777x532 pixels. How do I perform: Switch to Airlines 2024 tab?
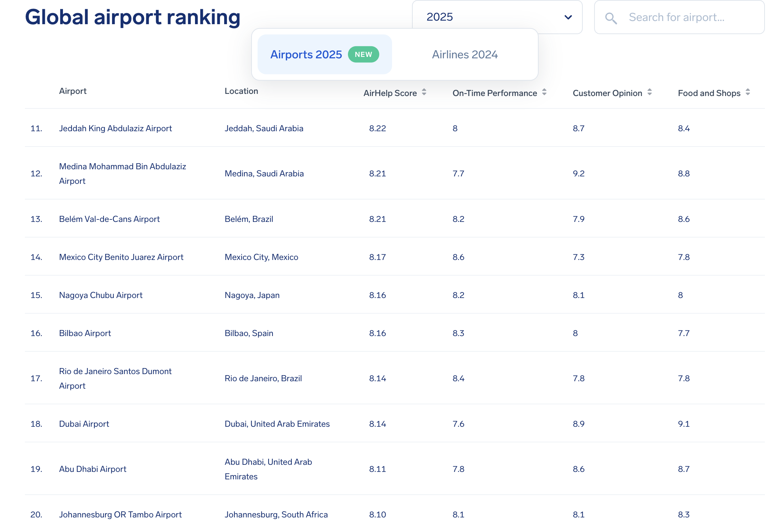click(465, 54)
